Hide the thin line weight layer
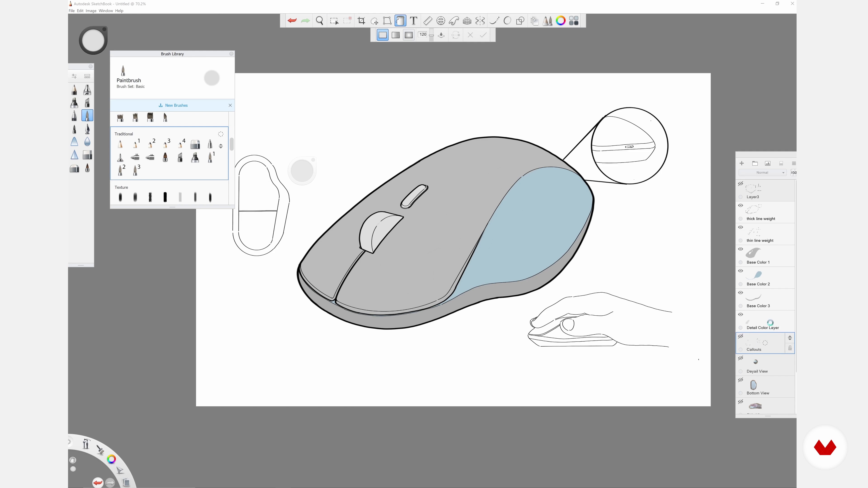868x488 pixels. click(x=741, y=227)
